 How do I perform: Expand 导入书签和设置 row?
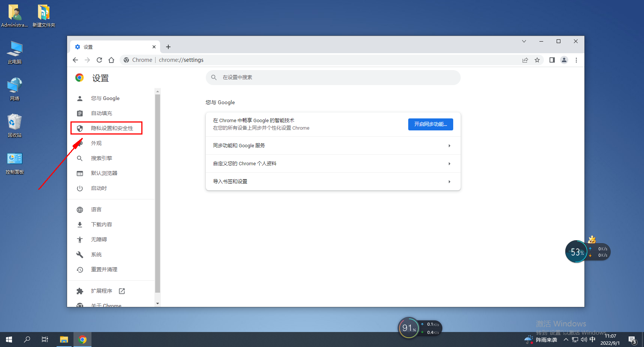[333, 182]
